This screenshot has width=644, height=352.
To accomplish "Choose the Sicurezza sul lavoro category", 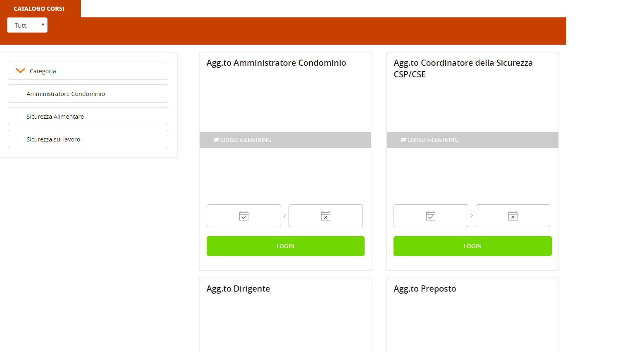I will [54, 139].
